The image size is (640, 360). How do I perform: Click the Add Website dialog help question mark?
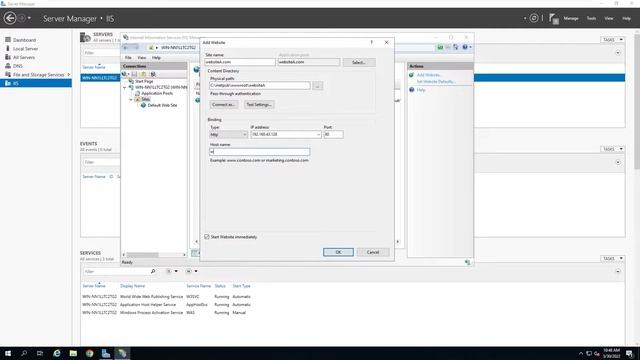click(x=371, y=42)
